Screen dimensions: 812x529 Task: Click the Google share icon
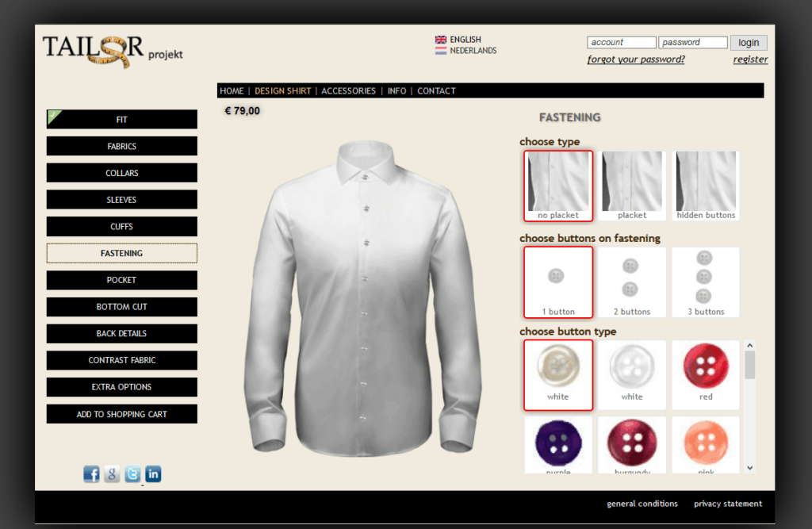click(113, 474)
